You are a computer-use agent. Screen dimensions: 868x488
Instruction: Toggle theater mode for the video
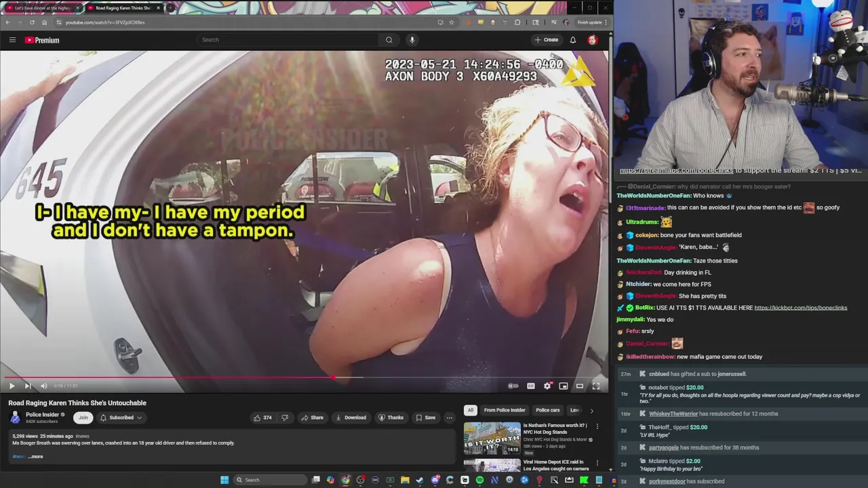tap(580, 386)
